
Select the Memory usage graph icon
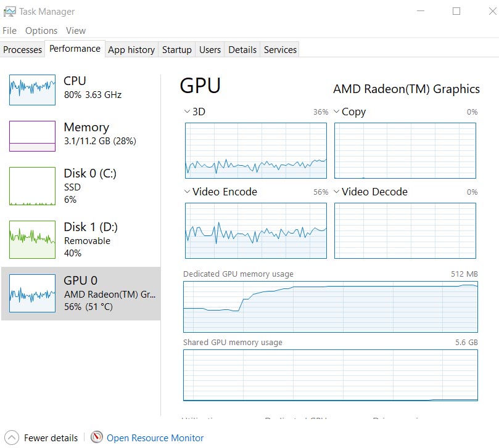[32, 136]
